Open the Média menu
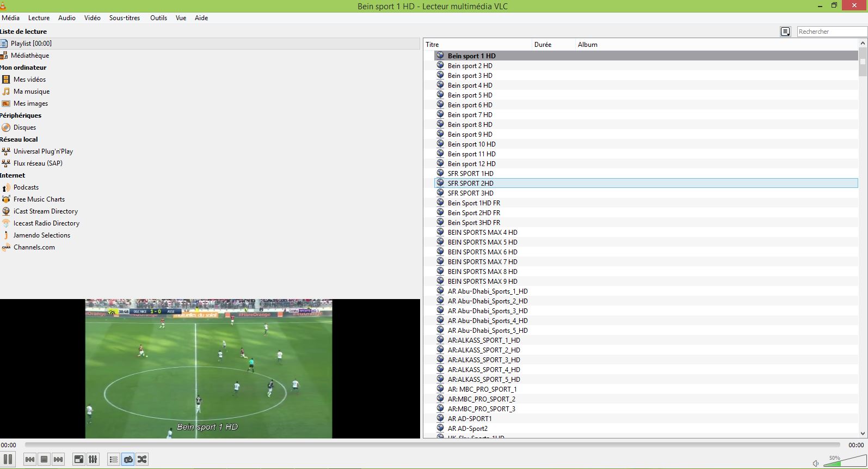This screenshot has width=868, height=469. coord(10,18)
